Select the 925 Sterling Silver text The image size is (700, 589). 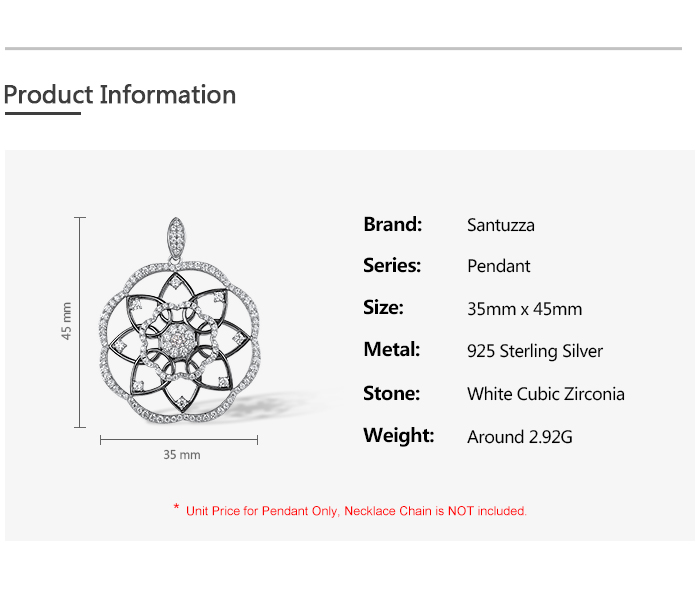535,351
